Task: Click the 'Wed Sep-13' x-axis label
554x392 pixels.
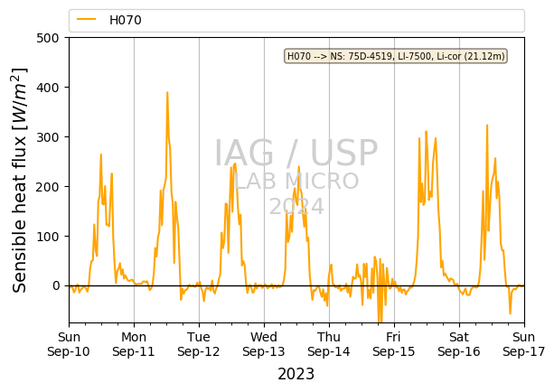Action: pos(264,344)
